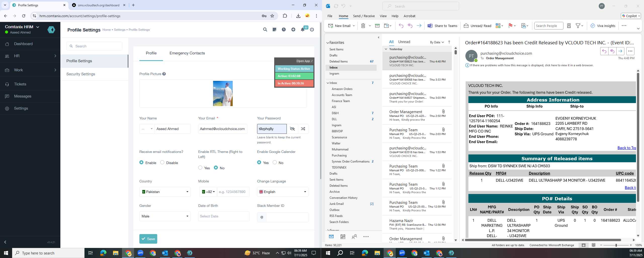
Task: Select No for Google Calendar
Action: pyautogui.click(x=275, y=163)
